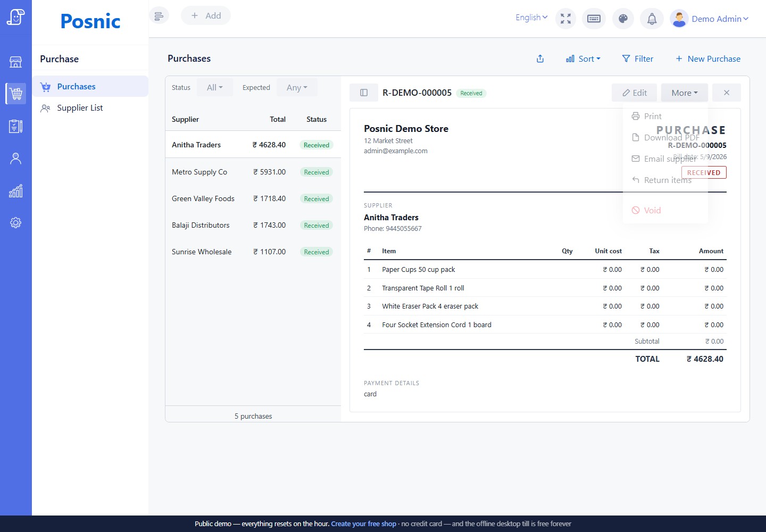The height and width of the screenshot is (532, 766).
Task: Open the shopping cart purchase sidebar icon
Action: (16, 94)
